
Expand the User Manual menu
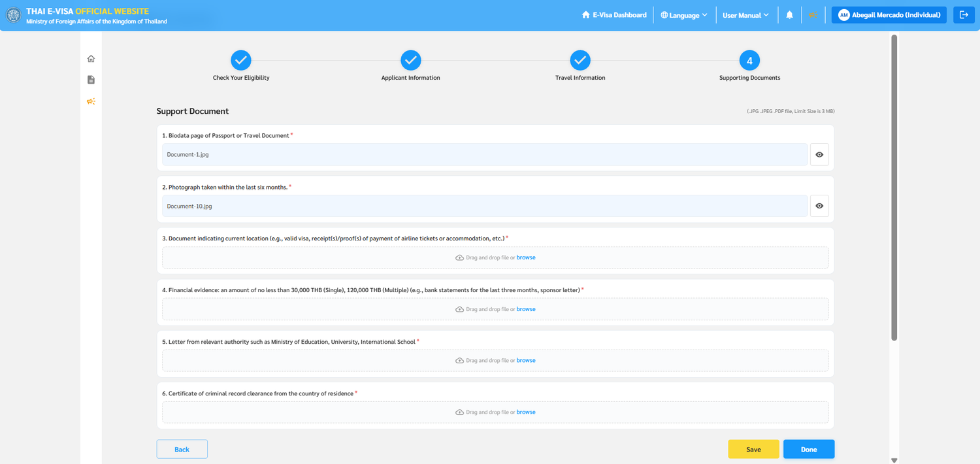coord(745,15)
